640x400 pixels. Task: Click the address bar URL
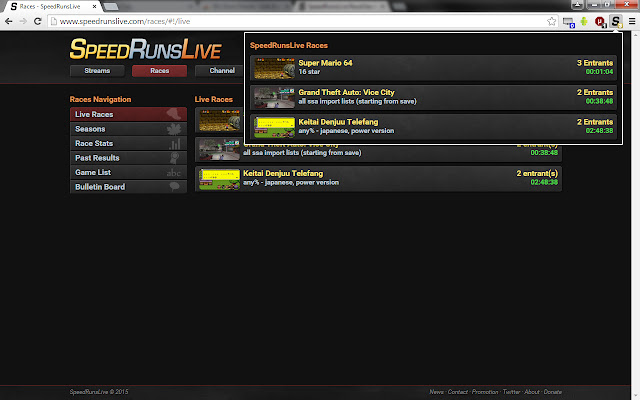click(125, 21)
